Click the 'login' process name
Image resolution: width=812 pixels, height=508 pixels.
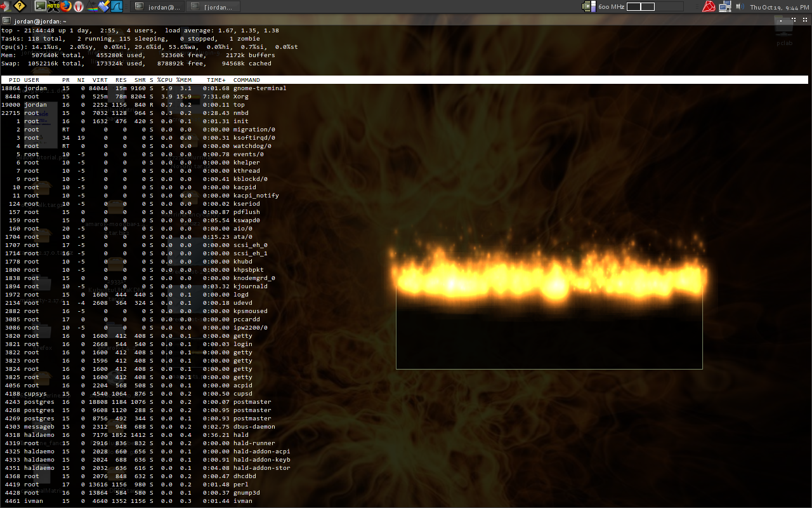[x=243, y=344]
